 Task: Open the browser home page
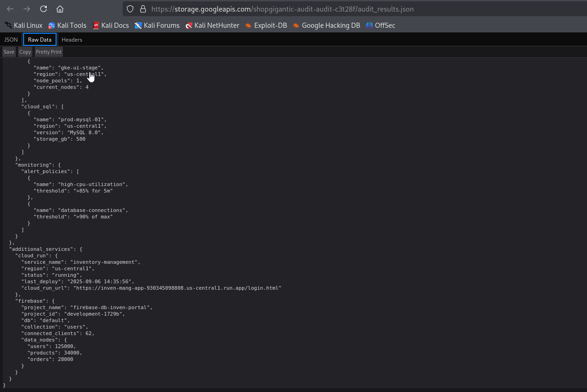[60, 9]
